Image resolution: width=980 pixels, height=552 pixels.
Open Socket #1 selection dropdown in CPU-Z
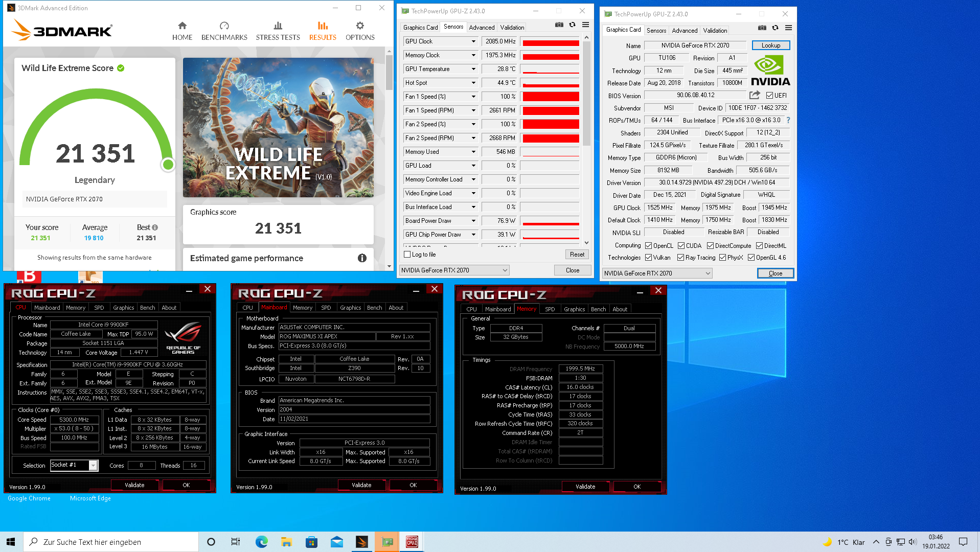(x=93, y=465)
